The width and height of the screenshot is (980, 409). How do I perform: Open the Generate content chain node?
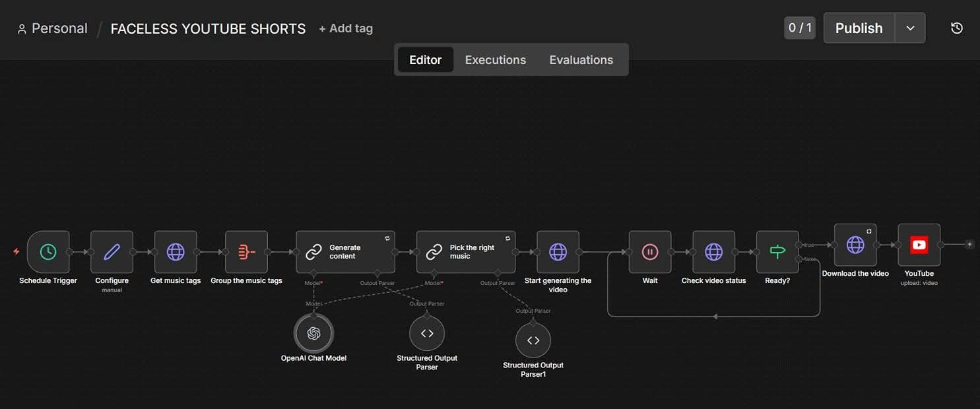tap(345, 251)
